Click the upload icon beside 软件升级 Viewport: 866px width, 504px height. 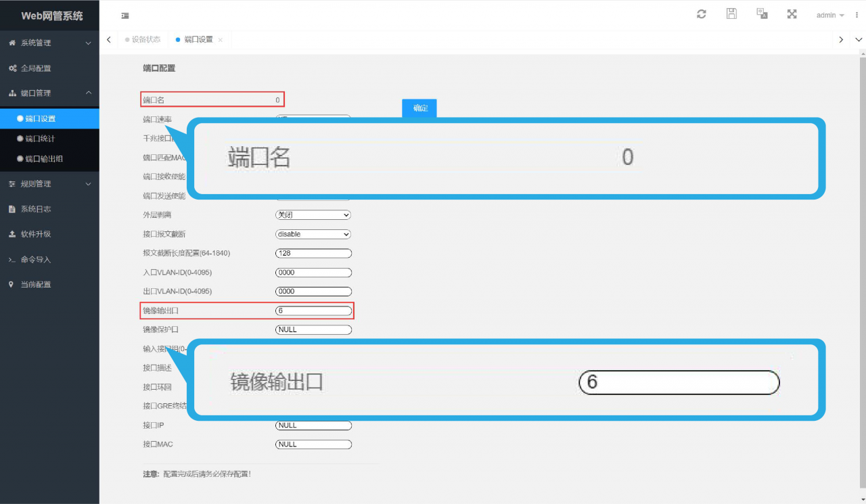12,234
